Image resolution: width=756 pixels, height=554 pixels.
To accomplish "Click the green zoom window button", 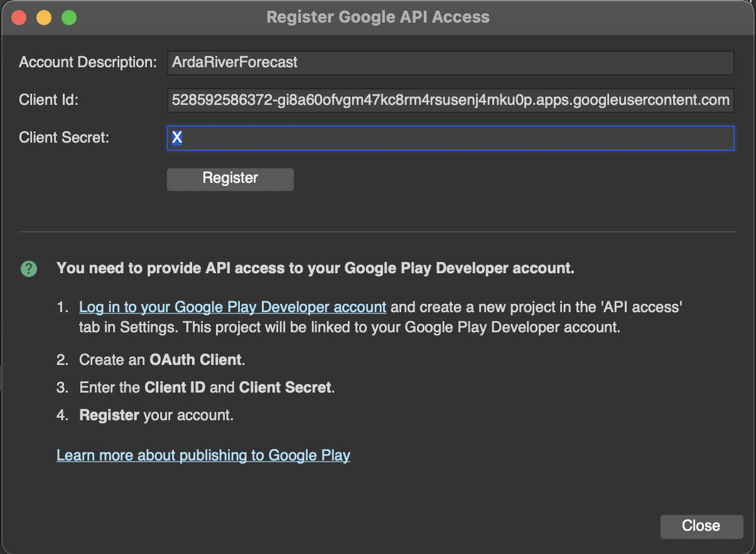I will click(x=69, y=18).
